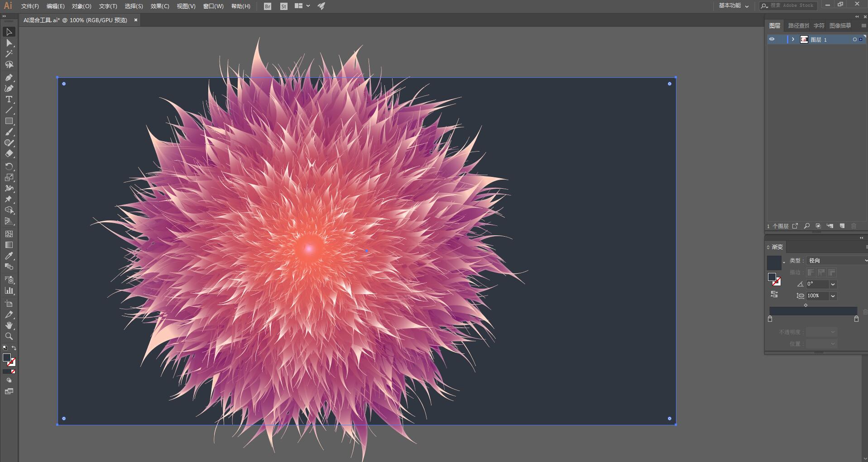
Task: Choose the Gradient tool in toolbar
Action: (9, 245)
